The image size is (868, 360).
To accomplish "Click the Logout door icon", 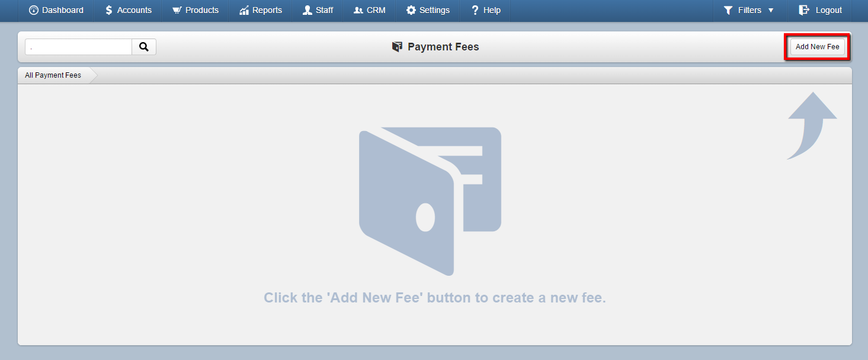I will [x=804, y=10].
